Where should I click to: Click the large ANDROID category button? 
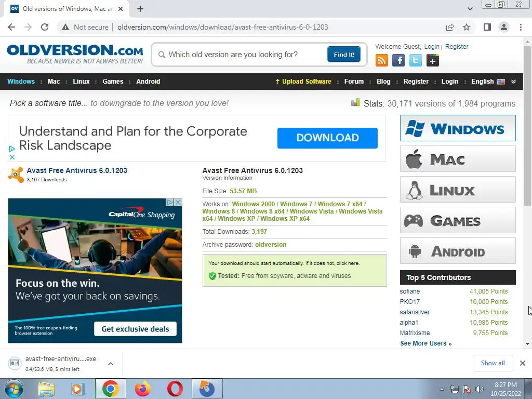[x=458, y=251]
